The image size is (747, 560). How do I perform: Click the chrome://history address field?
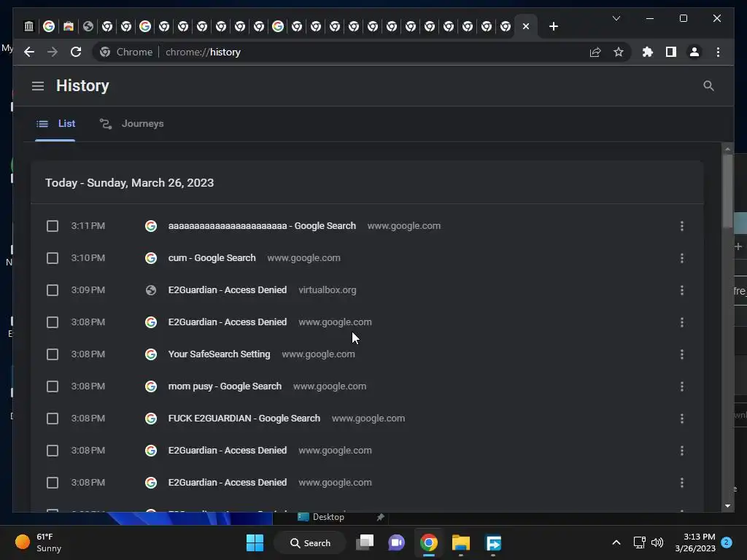(203, 52)
